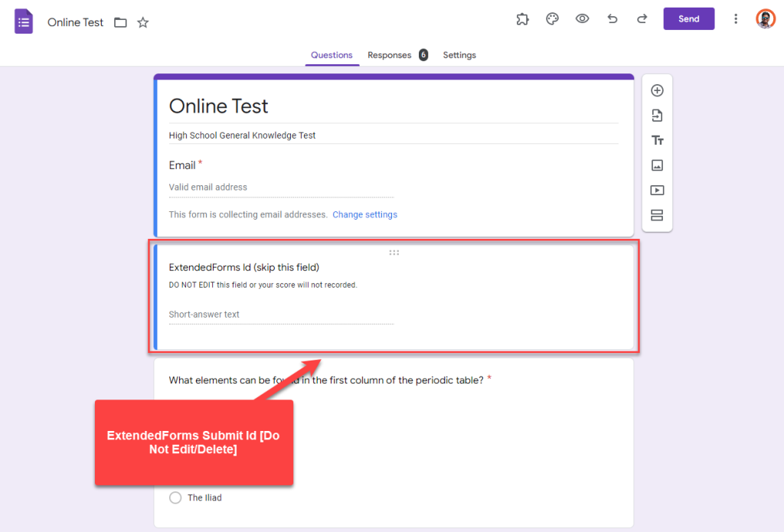The height and width of the screenshot is (532, 784).
Task: Add a new question with the plus icon
Action: pos(657,90)
